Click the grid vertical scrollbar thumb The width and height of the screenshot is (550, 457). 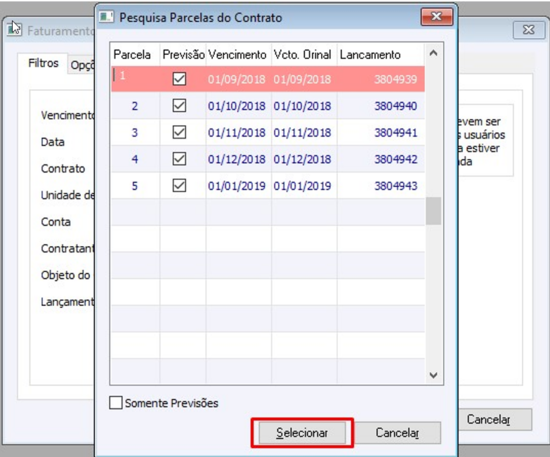tap(434, 211)
